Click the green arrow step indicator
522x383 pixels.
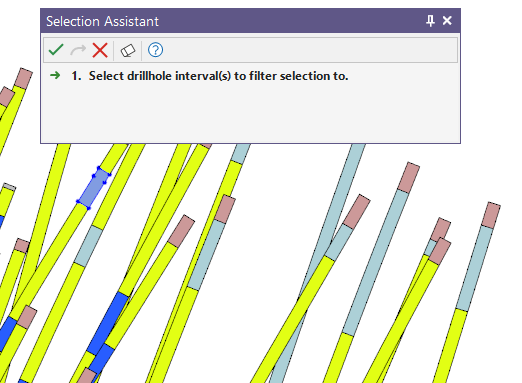(55, 75)
